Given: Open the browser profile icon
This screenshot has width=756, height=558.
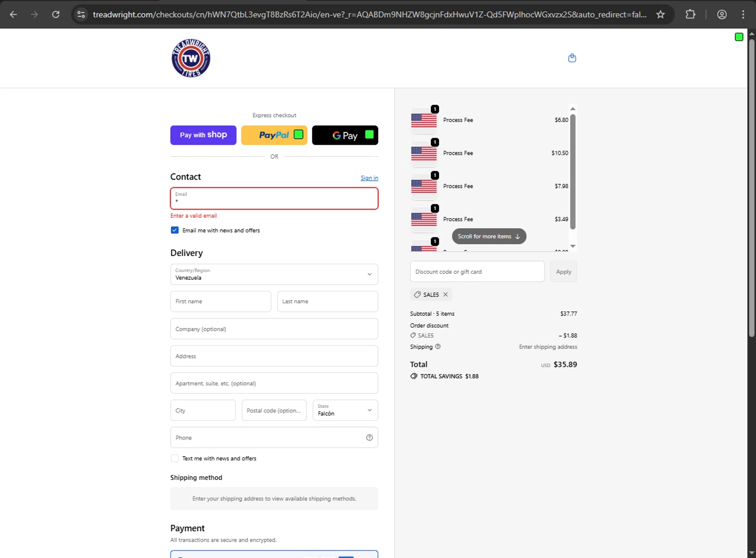Looking at the screenshot, I should pyautogui.click(x=722, y=15).
